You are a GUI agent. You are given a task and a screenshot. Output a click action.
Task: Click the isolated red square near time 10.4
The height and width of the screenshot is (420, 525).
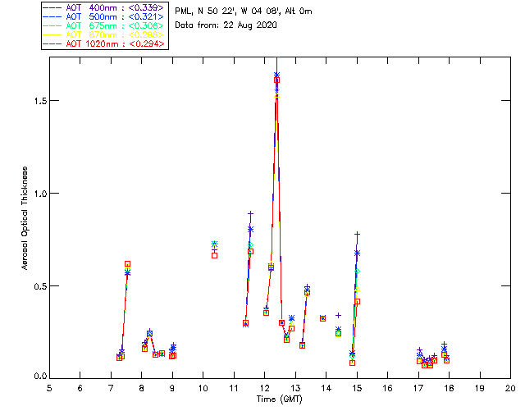pyautogui.click(x=215, y=256)
